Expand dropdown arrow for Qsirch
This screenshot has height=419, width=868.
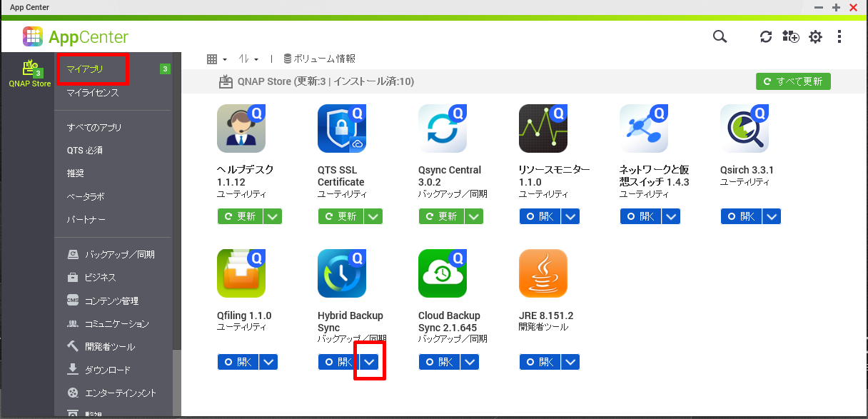tap(772, 216)
